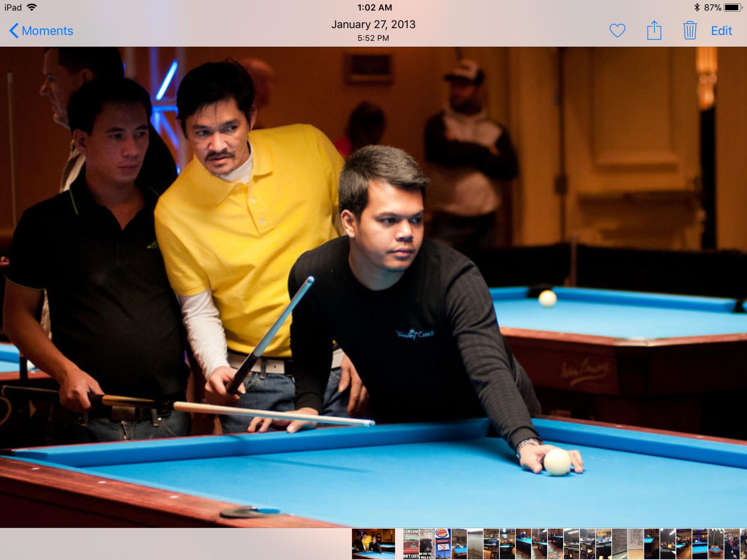
Task: Tap the "5:52 PM" photo time
Action: (373, 38)
